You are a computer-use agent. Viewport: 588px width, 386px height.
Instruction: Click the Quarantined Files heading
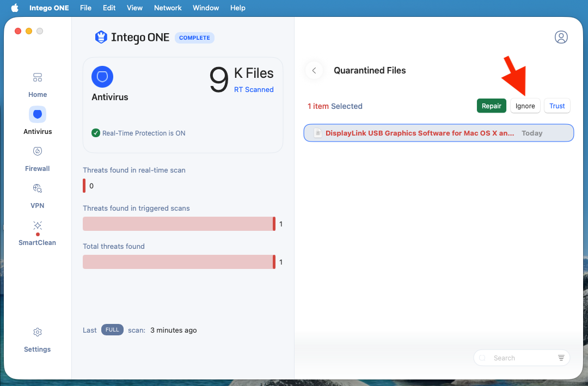tap(370, 71)
